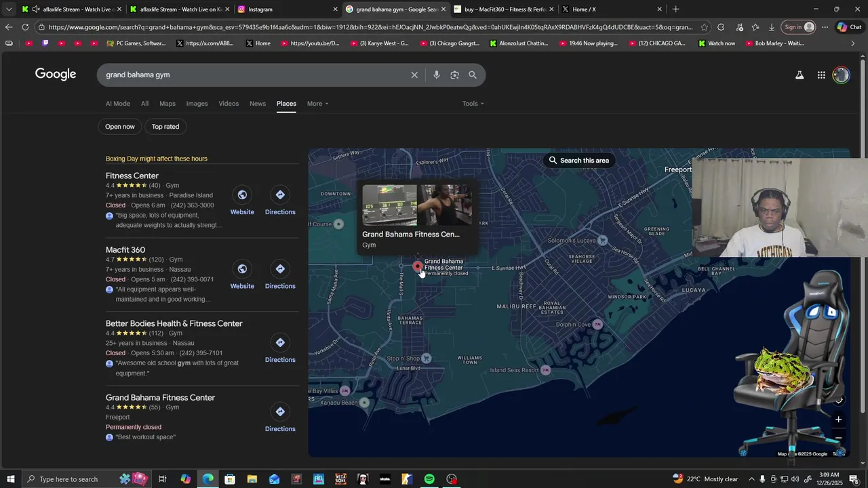Click the Google logo
This screenshot has height=488, width=868.
point(56,75)
